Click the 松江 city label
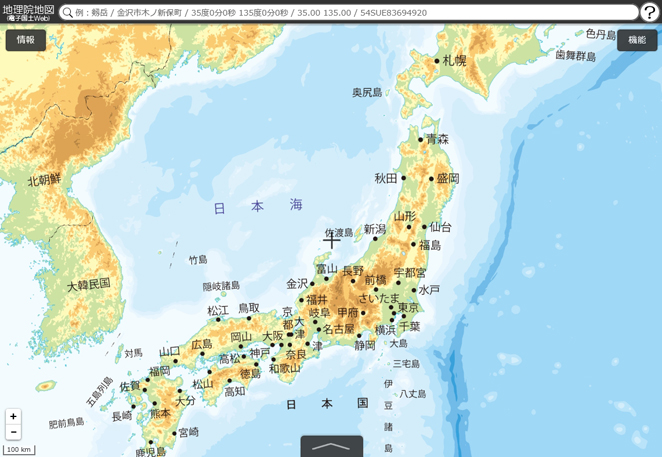 [218, 311]
